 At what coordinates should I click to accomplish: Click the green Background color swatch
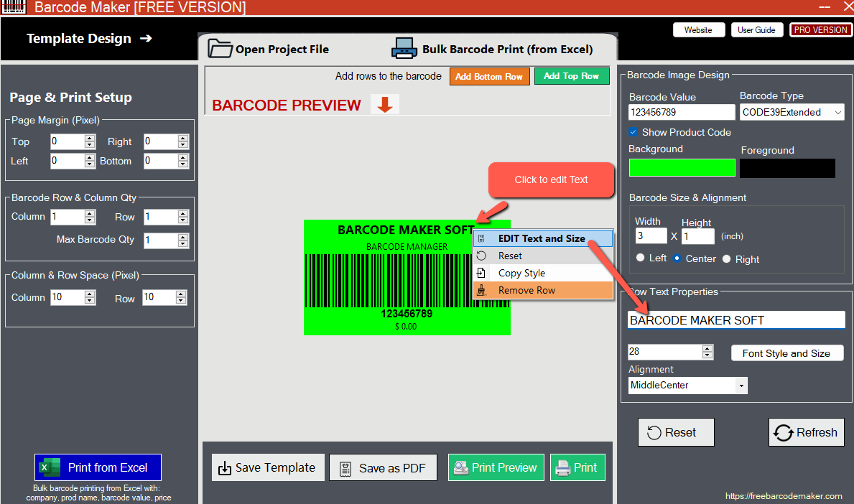click(682, 167)
